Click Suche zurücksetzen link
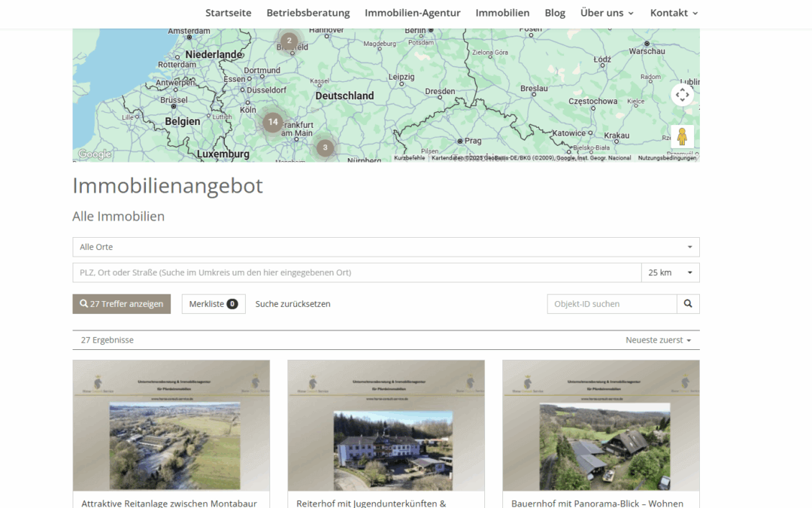The width and height of the screenshot is (812, 508). 292,304
